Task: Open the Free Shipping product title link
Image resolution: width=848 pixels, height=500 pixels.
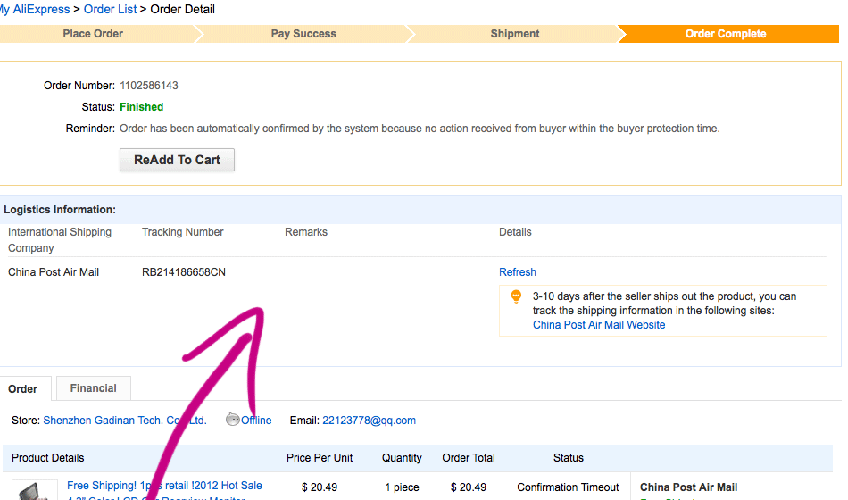Action: click(x=164, y=485)
